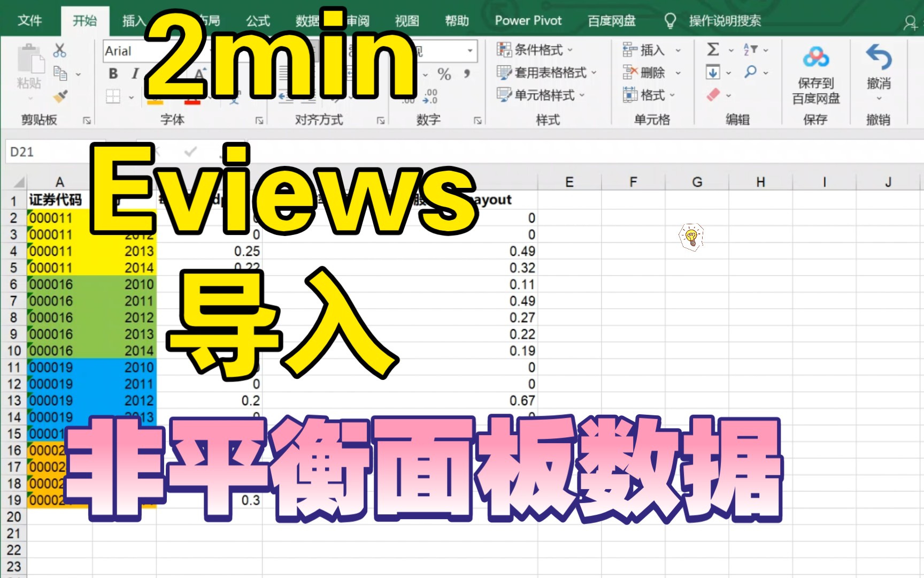Apply comma style format

[x=467, y=73]
